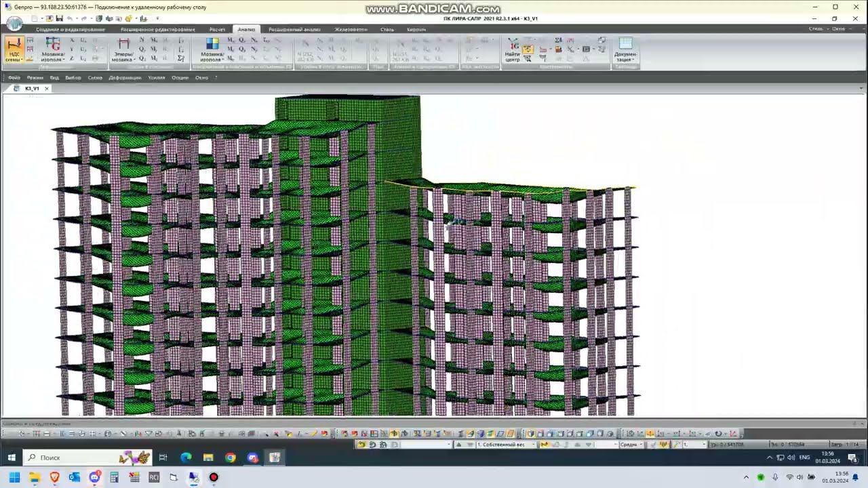Show the Mx stress mosaic icon

coord(231,41)
